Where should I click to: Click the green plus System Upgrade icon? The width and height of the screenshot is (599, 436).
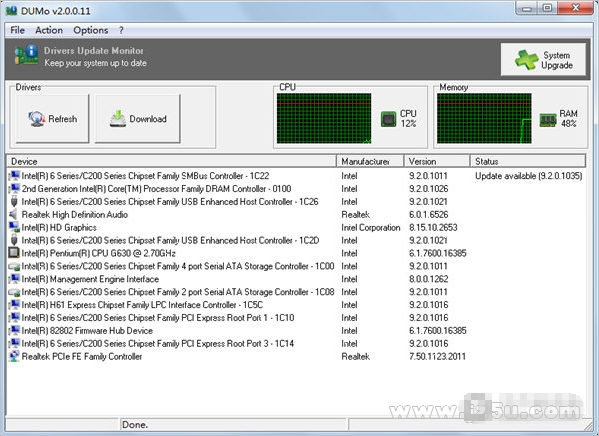[526, 60]
